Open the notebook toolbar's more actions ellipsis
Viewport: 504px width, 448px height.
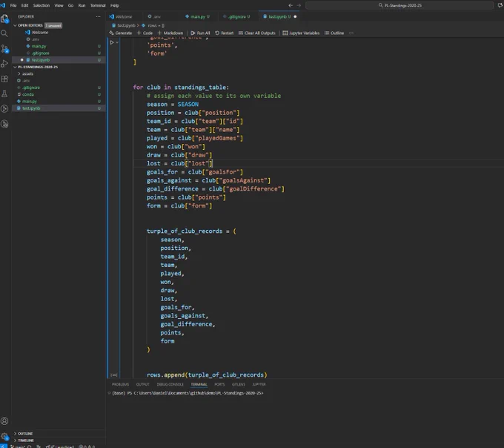pos(351,33)
